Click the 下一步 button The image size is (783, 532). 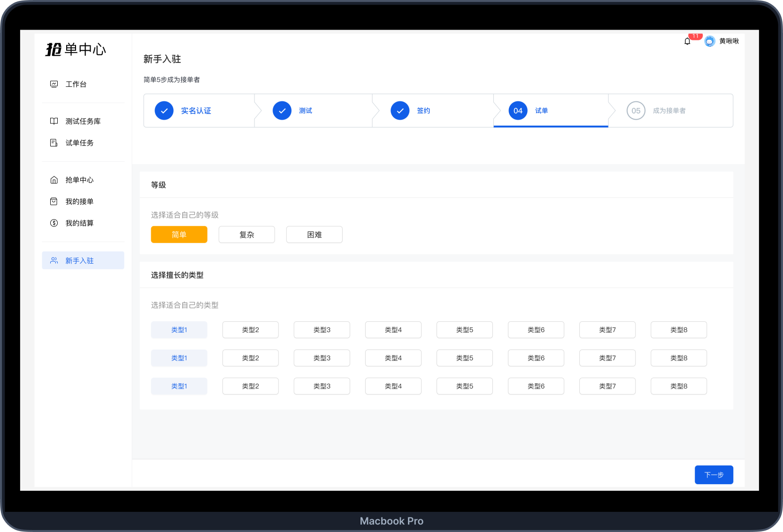[714, 475]
